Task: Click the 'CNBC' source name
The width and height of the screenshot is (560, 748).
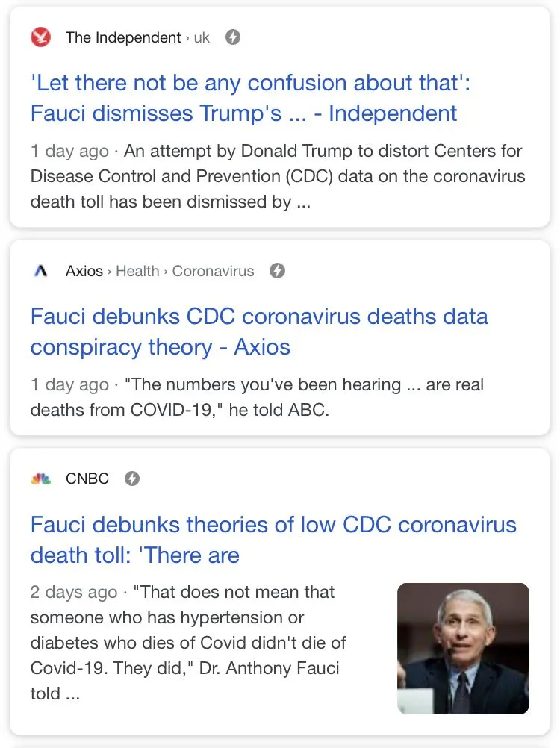Action: click(x=87, y=479)
